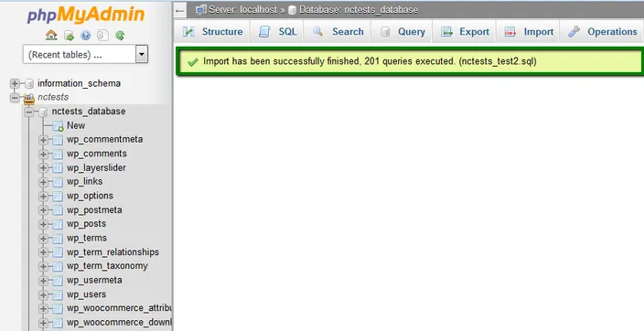This screenshot has width=644, height=331.
Task: Click the log out icon
Action: (x=69, y=36)
